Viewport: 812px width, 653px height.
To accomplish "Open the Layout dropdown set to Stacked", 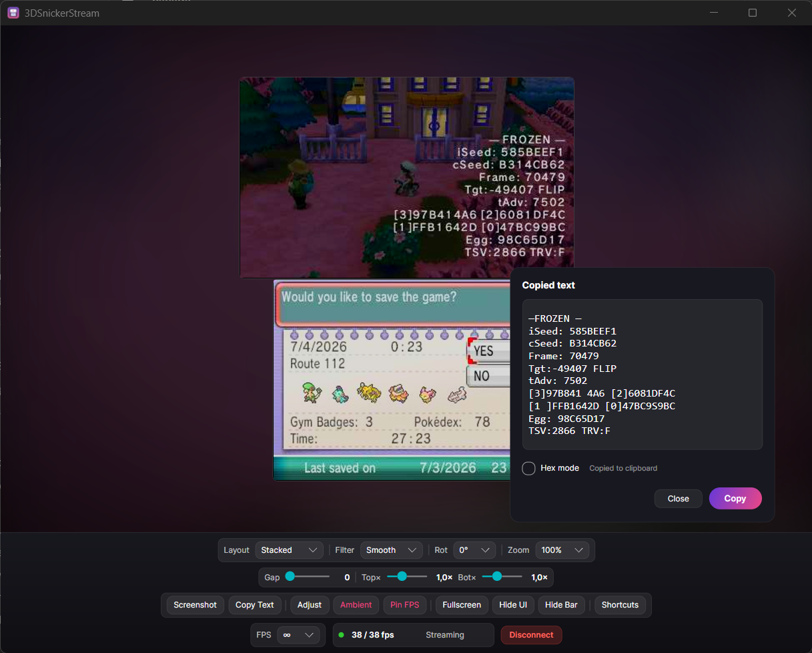I will (x=289, y=550).
